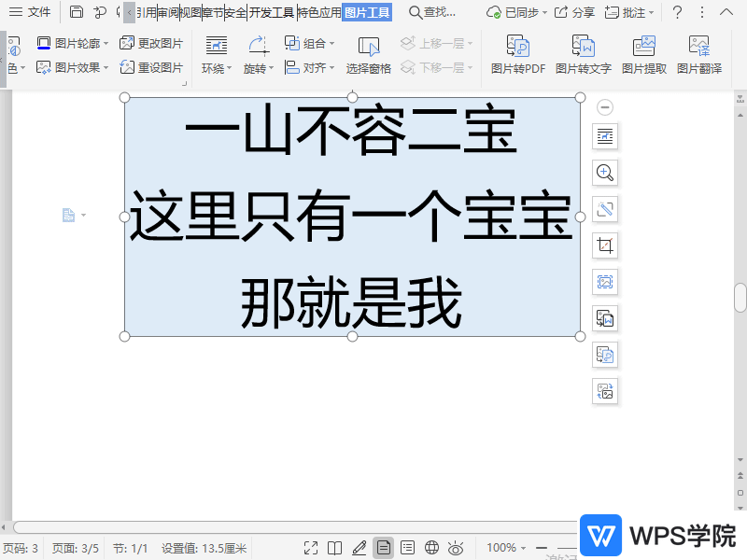This screenshot has width=747, height=560.
Task: Click the zoom-out minus on zoom slider
Action: coord(541,548)
